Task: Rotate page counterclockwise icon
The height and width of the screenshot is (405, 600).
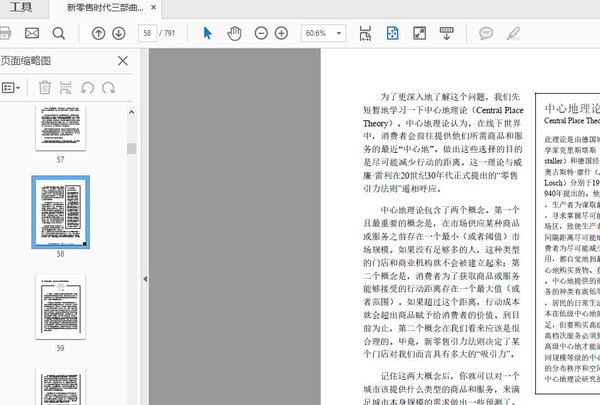Action: coord(87,88)
